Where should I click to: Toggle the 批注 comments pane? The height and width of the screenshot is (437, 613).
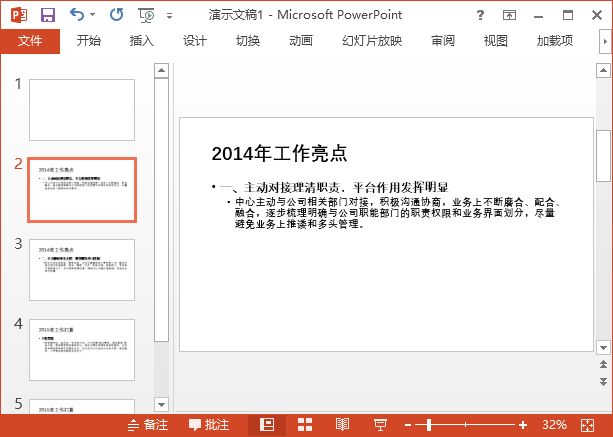[209, 425]
